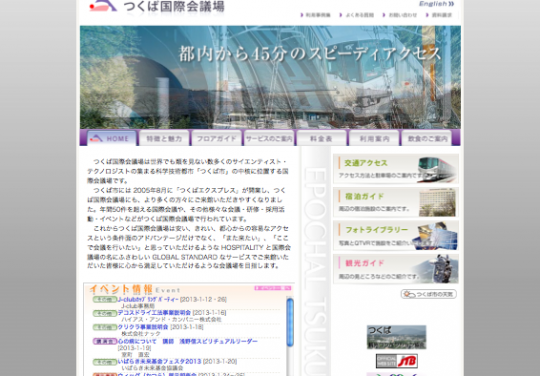Open the クリクラ事業説明会 event link

143,326
